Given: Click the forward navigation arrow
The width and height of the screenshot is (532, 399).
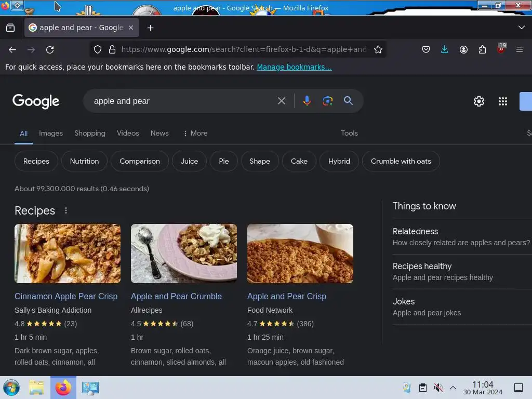Looking at the screenshot, I should coord(31,49).
